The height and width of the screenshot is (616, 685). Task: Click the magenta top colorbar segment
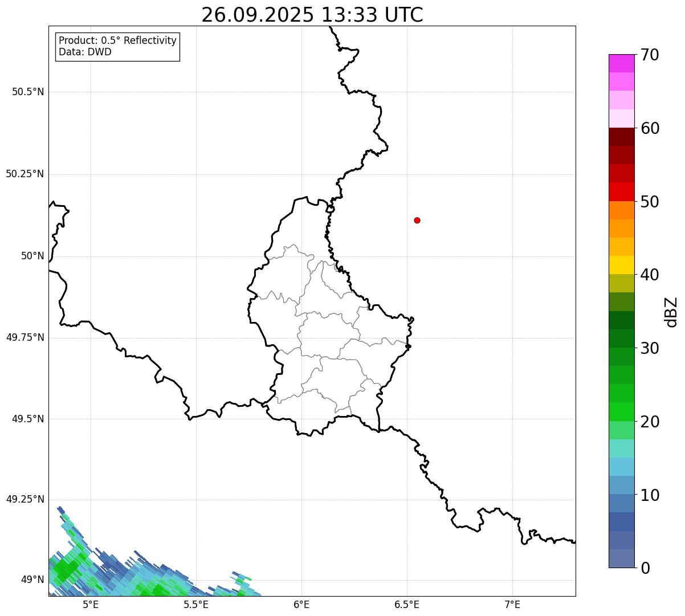(621, 63)
